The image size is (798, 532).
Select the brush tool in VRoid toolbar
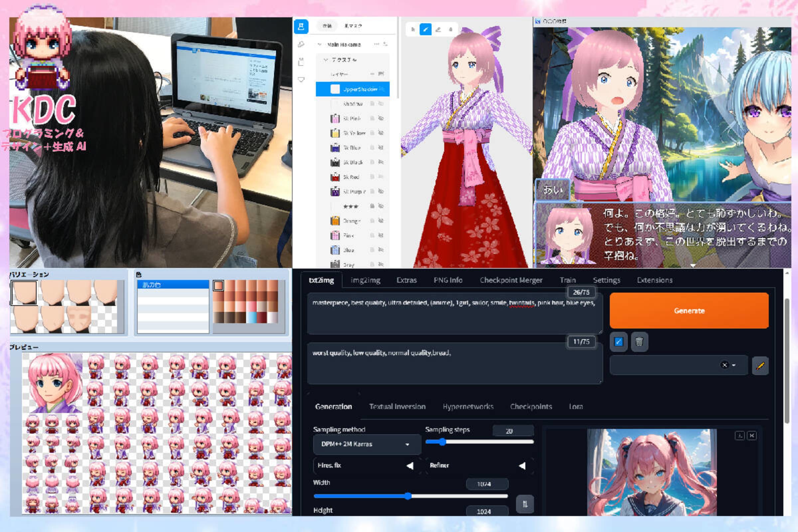pos(426,29)
